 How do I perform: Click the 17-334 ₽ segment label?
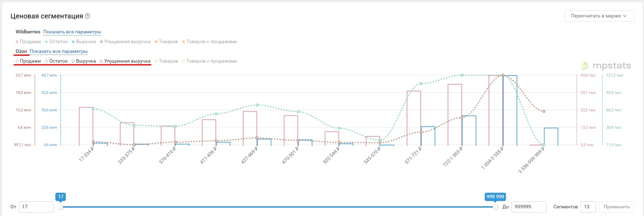(x=87, y=154)
